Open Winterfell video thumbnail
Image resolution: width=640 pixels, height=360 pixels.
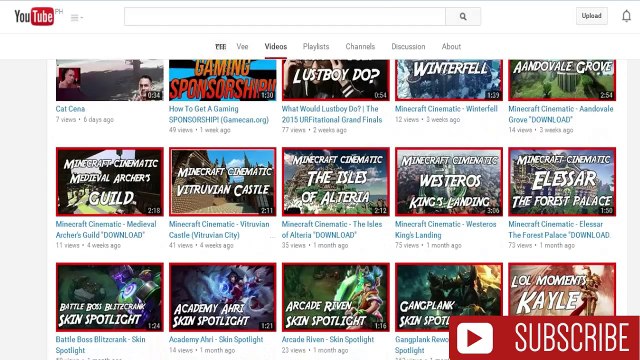449,80
